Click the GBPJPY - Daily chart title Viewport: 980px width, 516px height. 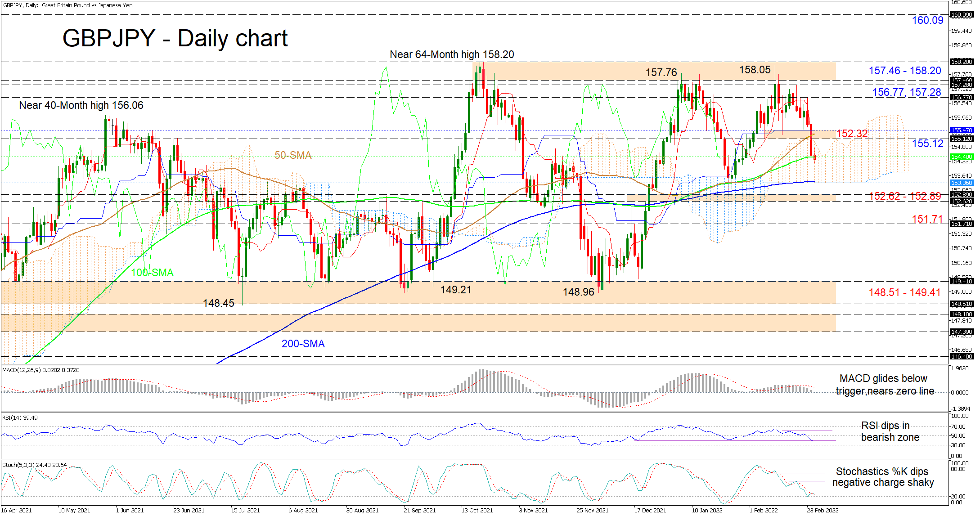click(175, 38)
